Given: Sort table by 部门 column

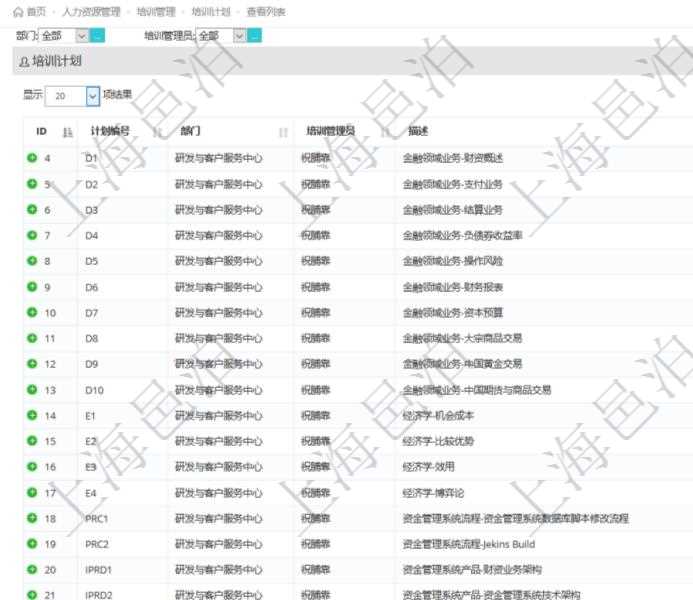Looking at the screenshot, I should [283, 132].
